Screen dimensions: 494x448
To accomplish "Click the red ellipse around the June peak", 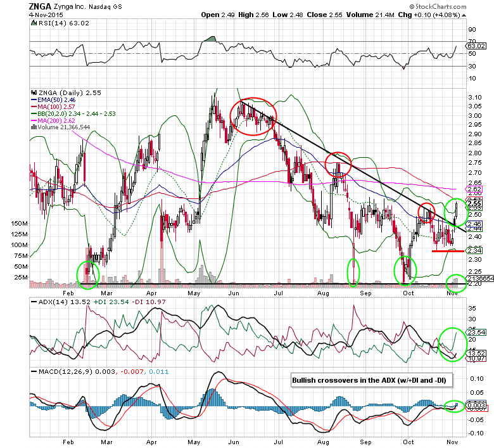I will (x=253, y=117).
